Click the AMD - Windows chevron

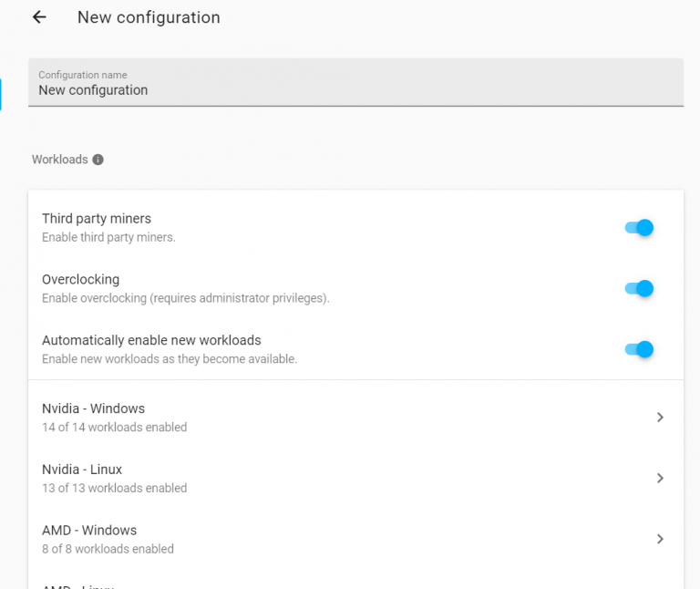(x=660, y=539)
